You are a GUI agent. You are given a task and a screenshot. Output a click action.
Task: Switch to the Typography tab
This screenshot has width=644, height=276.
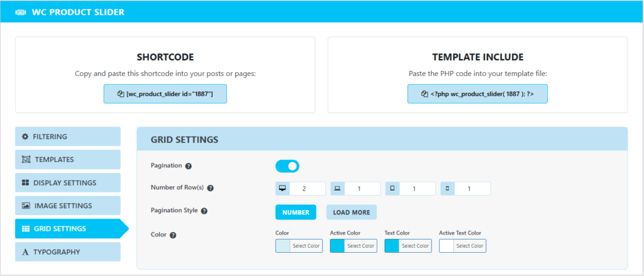coord(68,251)
